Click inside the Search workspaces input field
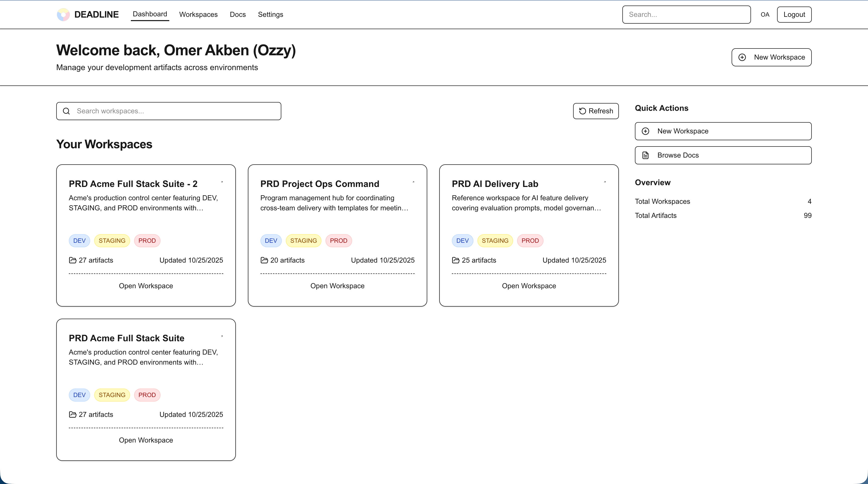The width and height of the screenshot is (868, 484). 169,111
